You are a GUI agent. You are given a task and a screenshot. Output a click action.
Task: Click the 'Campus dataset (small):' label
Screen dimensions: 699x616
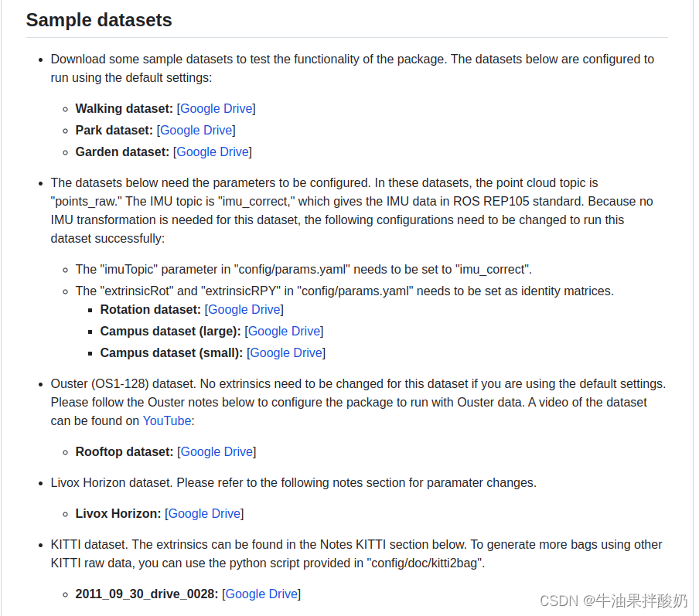pos(171,353)
